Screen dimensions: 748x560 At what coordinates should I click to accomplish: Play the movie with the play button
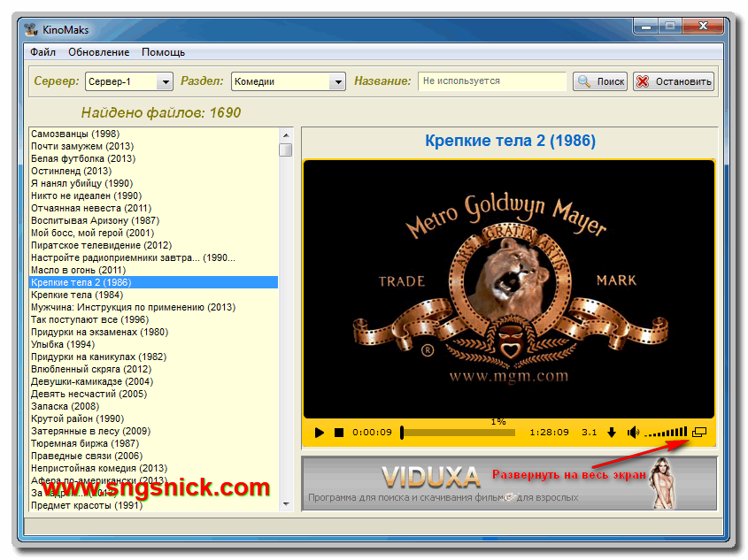point(320,433)
